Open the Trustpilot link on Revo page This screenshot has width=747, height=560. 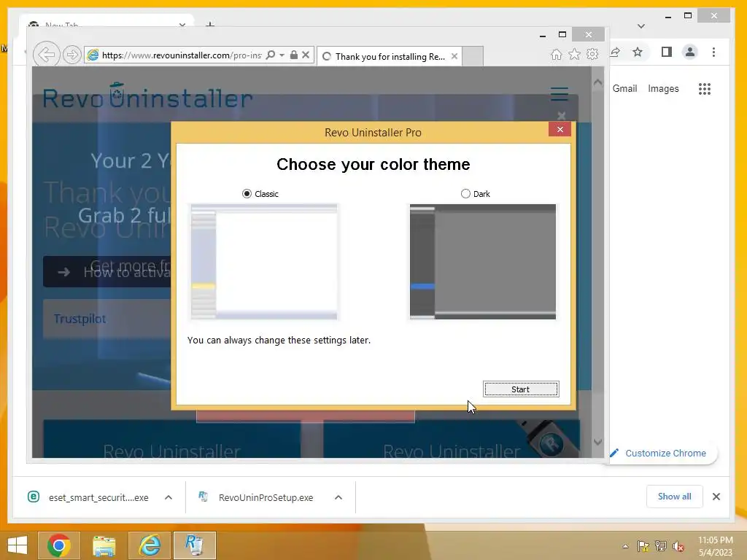tap(80, 319)
